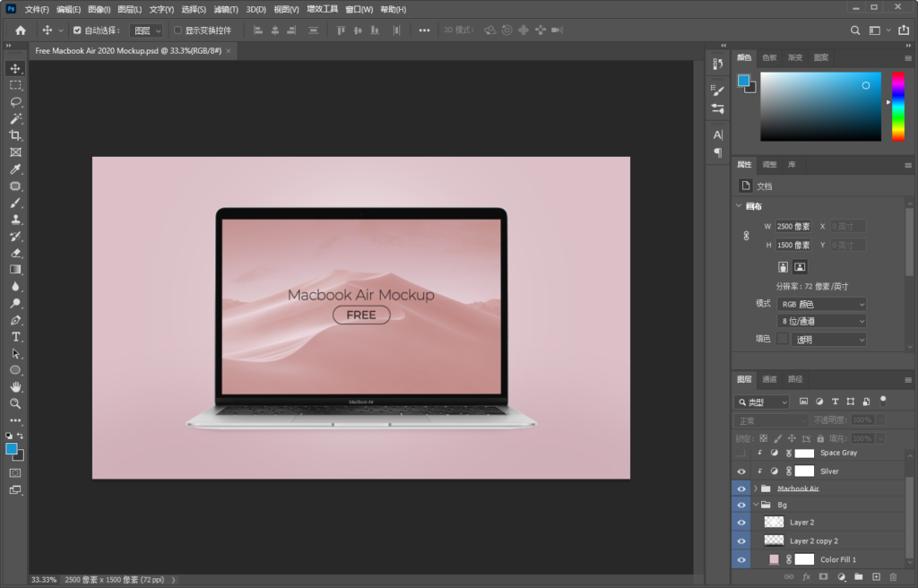This screenshot has width=918, height=588.
Task: Select the Move tool
Action: [x=15, y=68]
